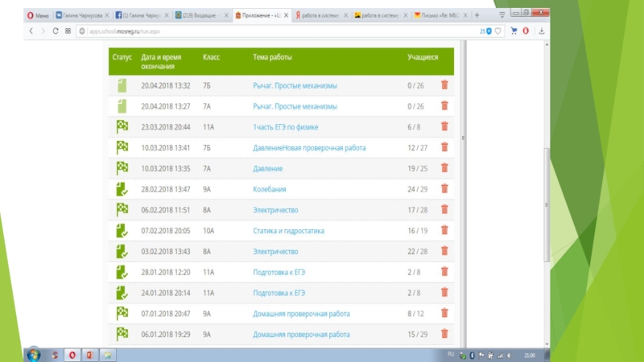The image size is (644, 362).
Task: Open the ДавлениеНовая проверочная работа link
Action: (308, 147)
